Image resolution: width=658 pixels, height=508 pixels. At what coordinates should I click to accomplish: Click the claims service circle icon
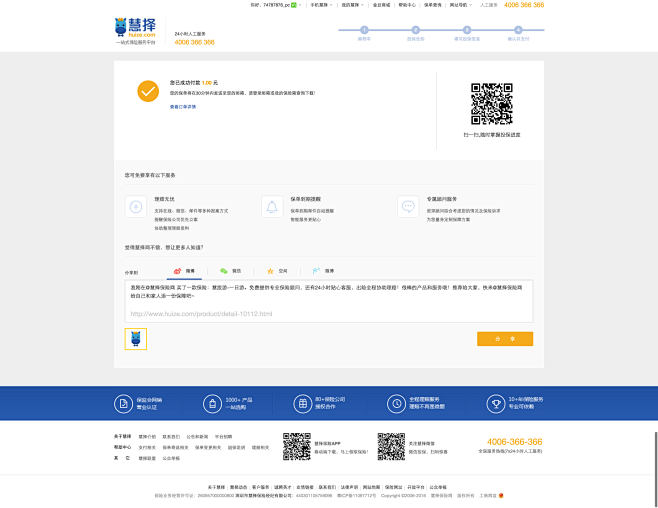tap(135, 206)
